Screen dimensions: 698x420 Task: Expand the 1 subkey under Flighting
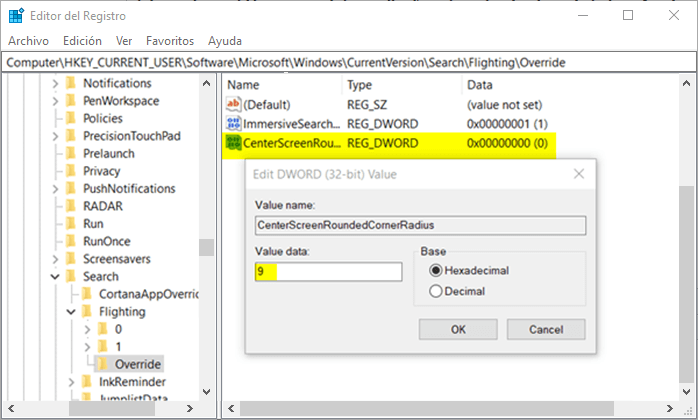pyautogui.click(x=87, y=347)
